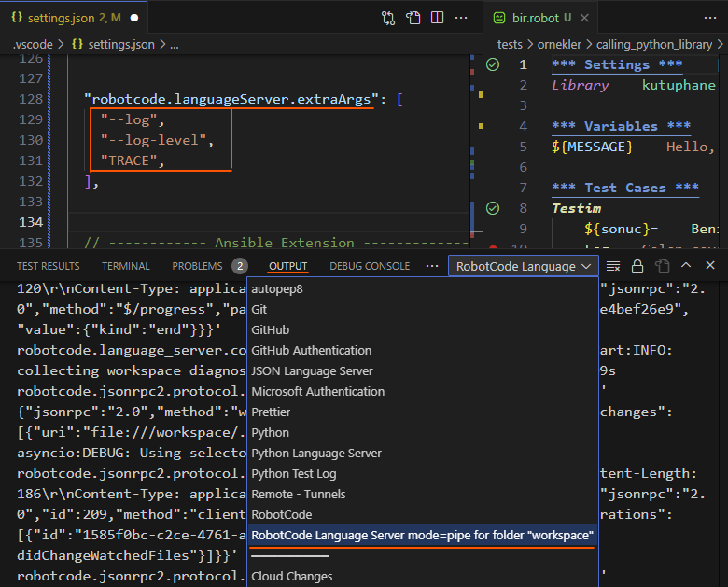The width and height of the screenshot is (728, 587).
Task: Open More Actions menu of settings.json editor
Action: point(461,18)
